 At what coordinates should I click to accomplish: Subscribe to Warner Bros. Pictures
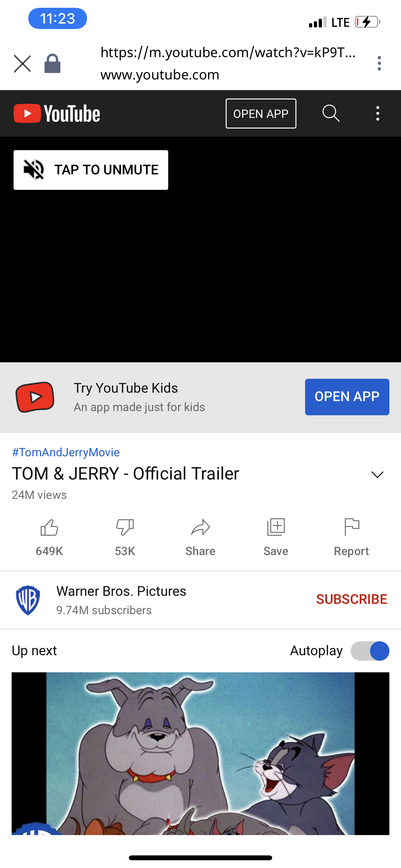click(x=352, y=599)
